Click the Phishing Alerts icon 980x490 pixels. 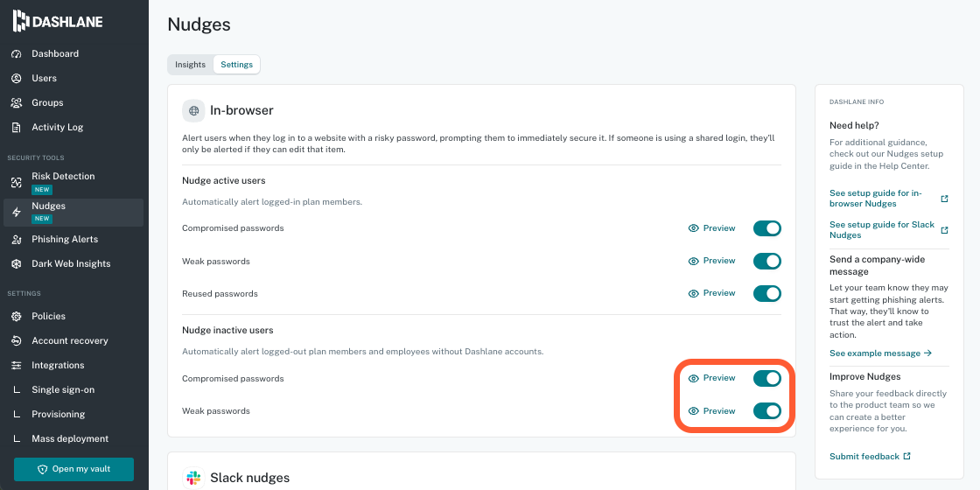(x=17, y=240)
